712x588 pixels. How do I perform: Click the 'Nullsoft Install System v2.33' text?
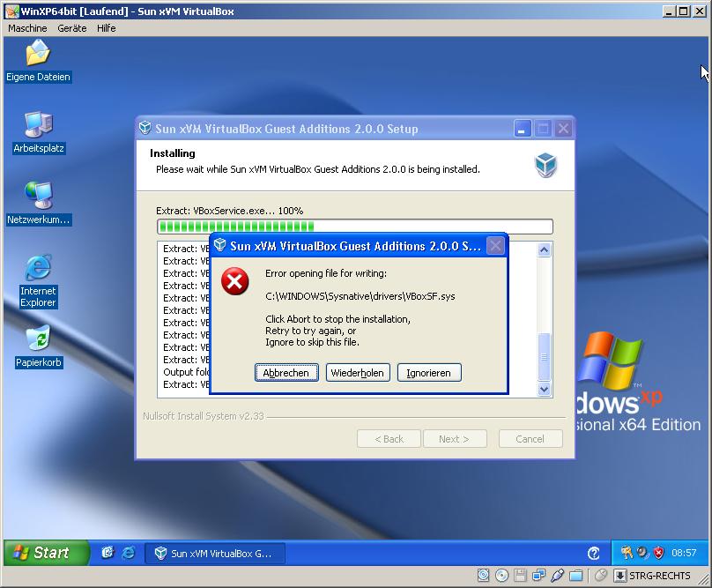[x=203, y=416]
